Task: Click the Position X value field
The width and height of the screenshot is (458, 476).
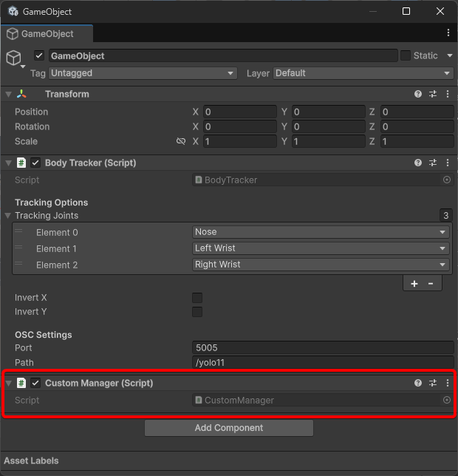Action: click(x=239, y=112)
